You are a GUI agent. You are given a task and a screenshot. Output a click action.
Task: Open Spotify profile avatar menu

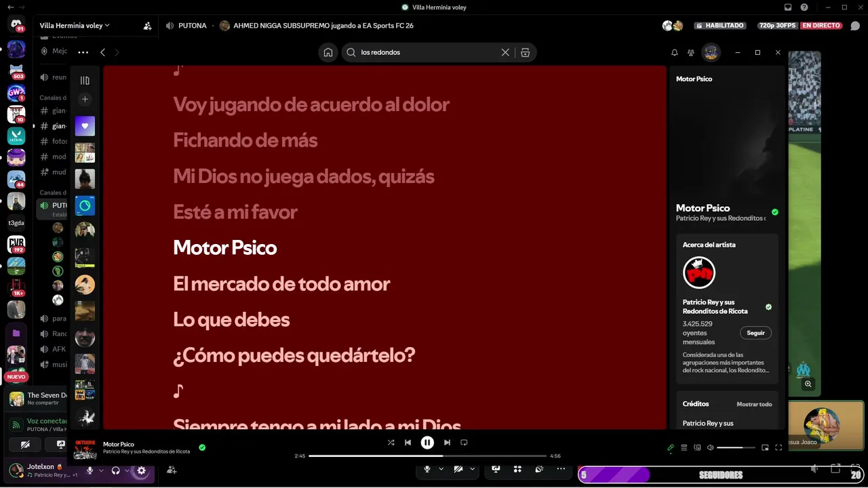711,52
